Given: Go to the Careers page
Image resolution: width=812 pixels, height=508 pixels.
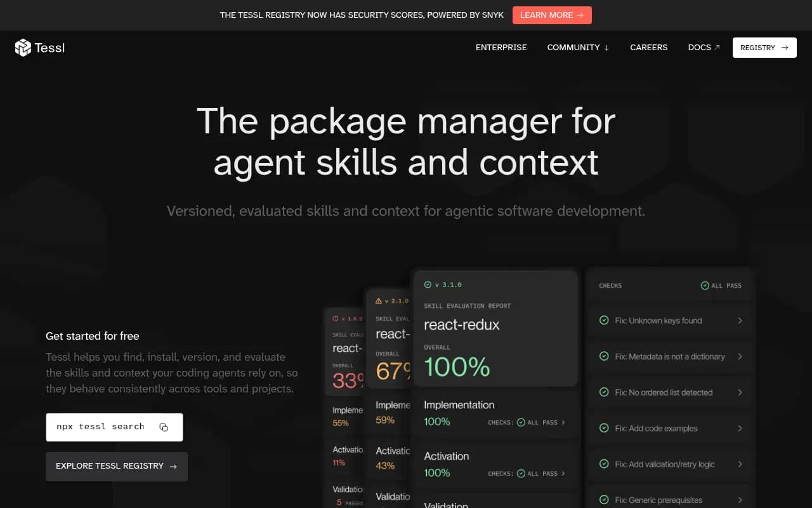Looking at the screenshot, I should point(648,48).
